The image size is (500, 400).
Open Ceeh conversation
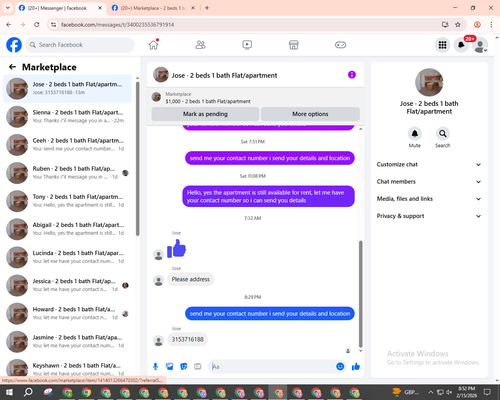coord(67,144)
